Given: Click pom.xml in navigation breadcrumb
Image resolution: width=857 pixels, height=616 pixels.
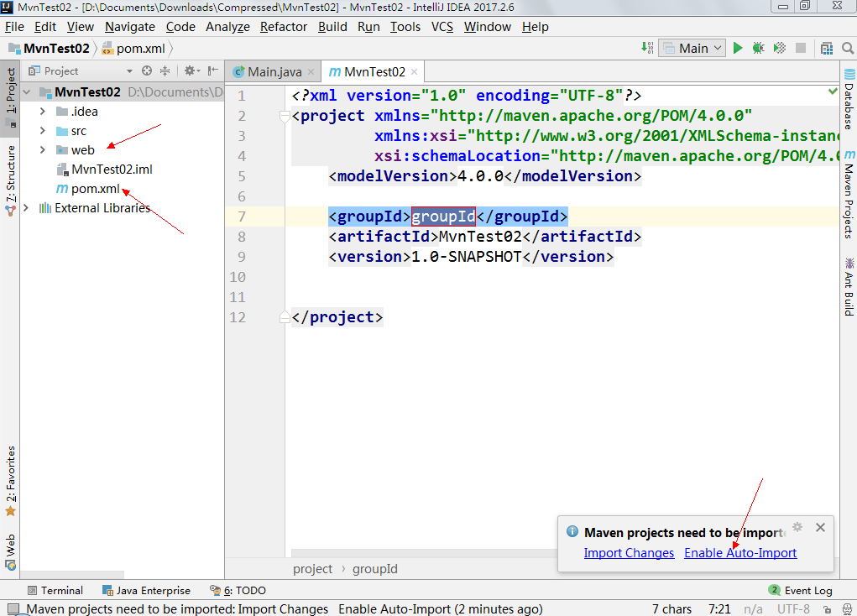Looking at the screenshot, I should 134,48.
